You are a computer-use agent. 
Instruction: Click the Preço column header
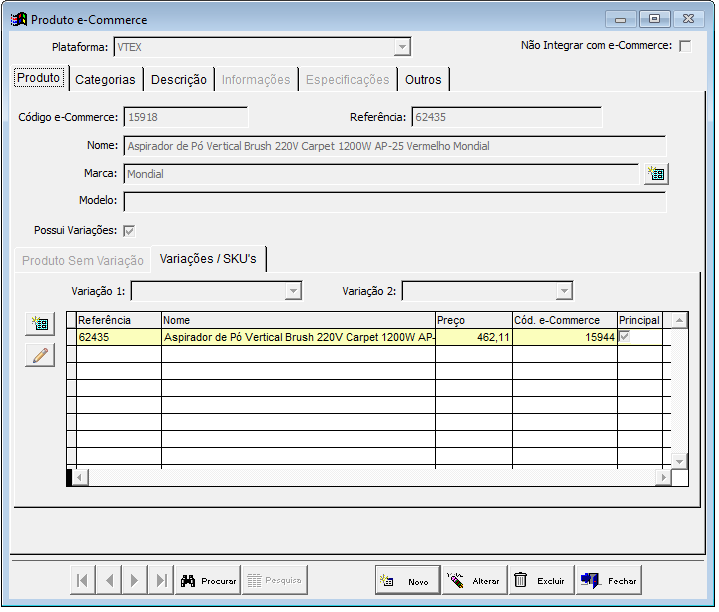click(x=476, y=322)
